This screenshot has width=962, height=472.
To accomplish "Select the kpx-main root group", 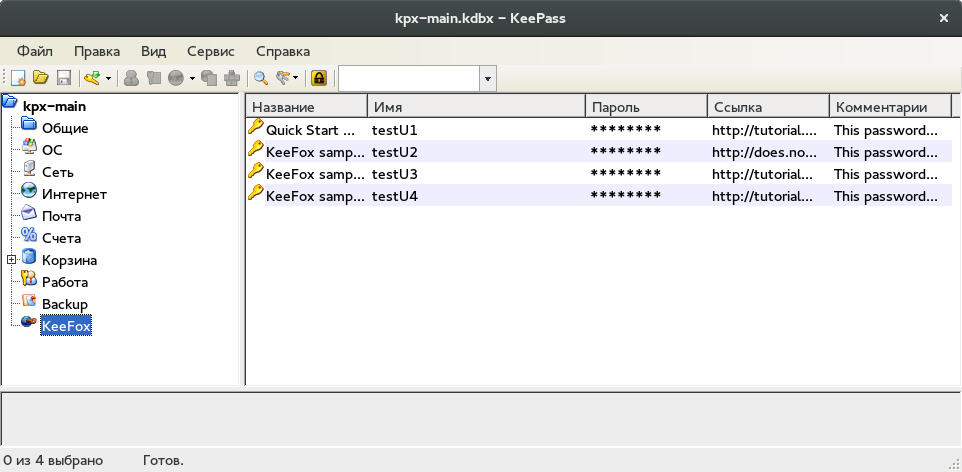I will coord(54,106).
